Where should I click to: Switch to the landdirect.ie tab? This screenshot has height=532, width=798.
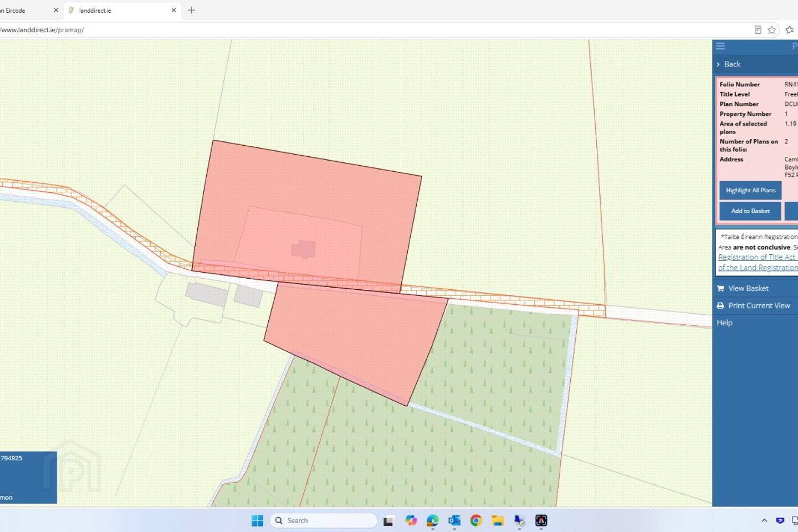click(x=122, y=11)
